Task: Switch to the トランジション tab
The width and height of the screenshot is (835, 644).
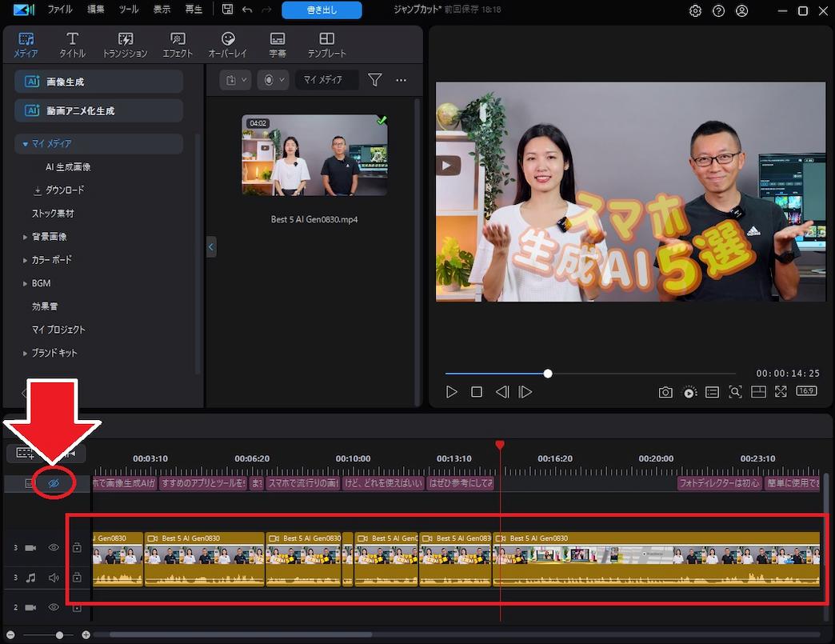Action: pyautogui.click(x=125, y=45)
